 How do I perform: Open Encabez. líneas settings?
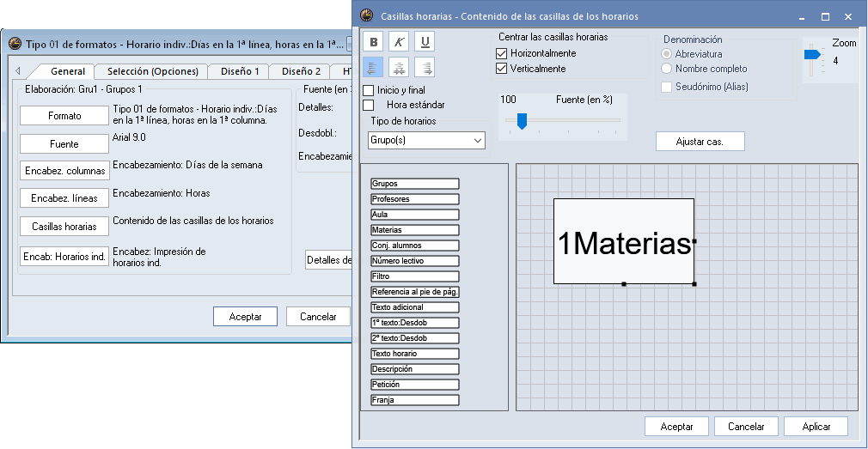(64, 198)
